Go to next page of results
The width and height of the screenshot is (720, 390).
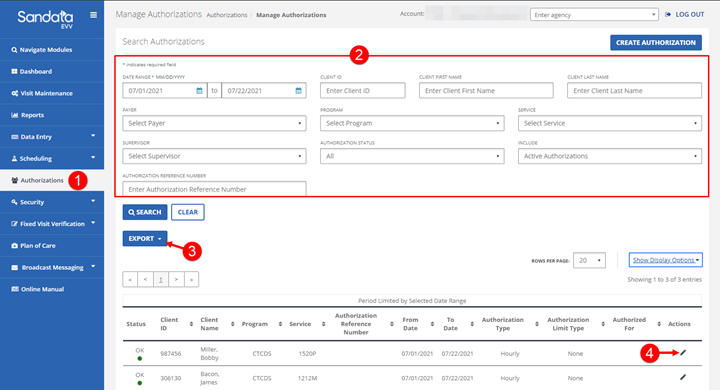pyautogui.click(x=176, y=279)
